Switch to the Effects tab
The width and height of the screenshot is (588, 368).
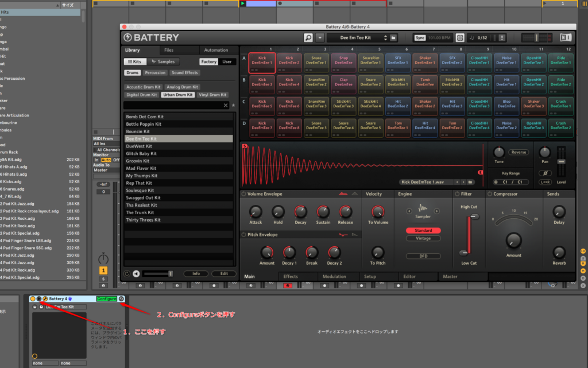point(291,277)
